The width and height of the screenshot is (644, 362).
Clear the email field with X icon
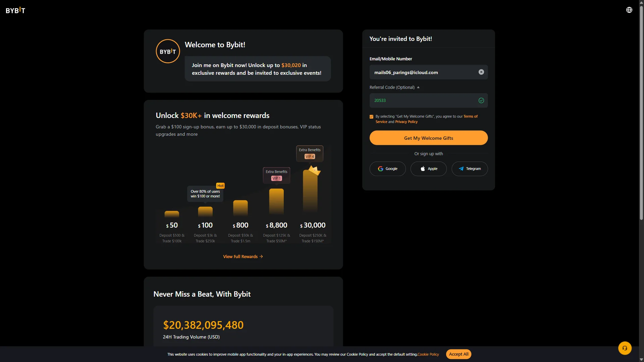(x=481, y=72)
